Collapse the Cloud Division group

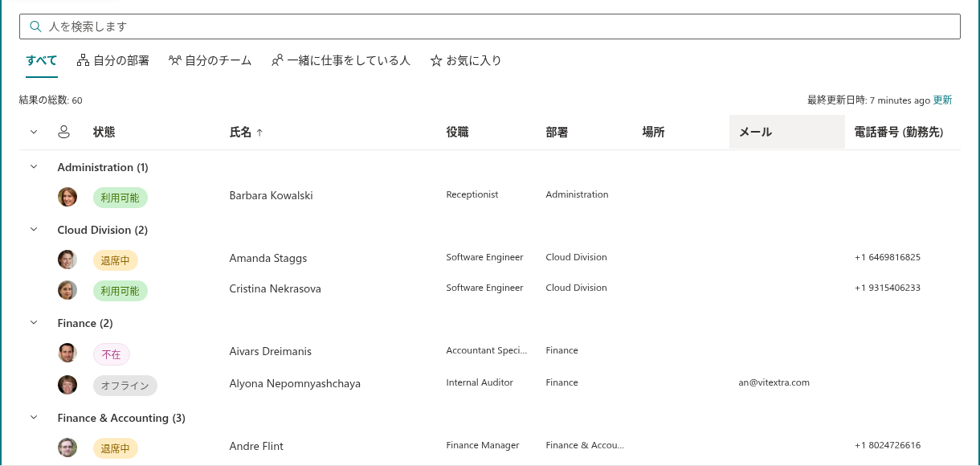[x=34, y=230]
